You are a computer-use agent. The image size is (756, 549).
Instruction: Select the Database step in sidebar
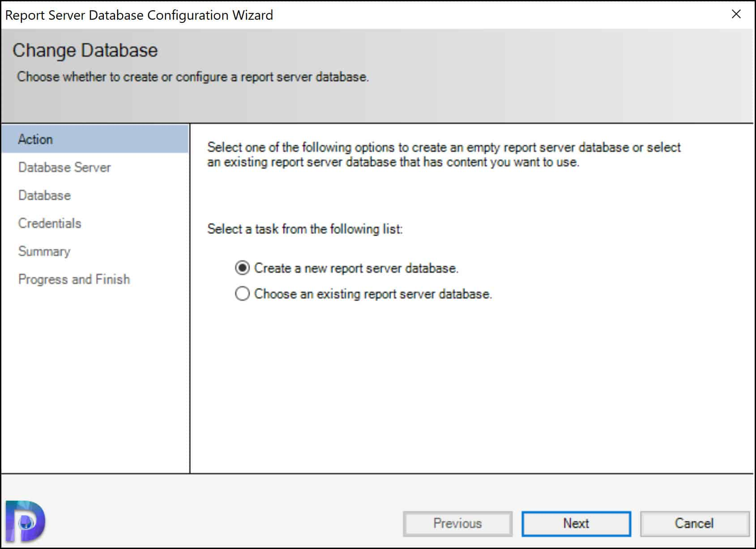pyautogui.click(x=44, y=195)
